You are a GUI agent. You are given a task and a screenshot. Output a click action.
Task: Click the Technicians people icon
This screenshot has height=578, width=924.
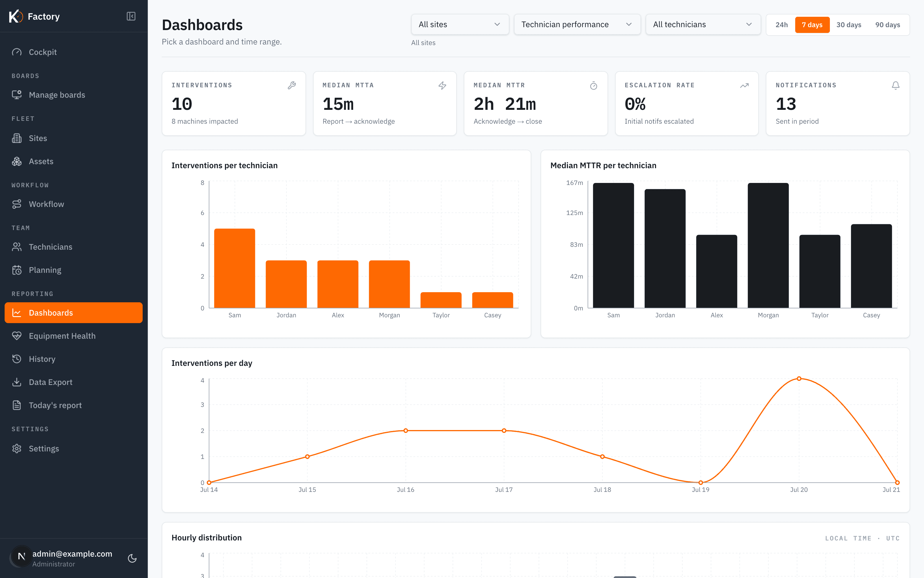17,247
